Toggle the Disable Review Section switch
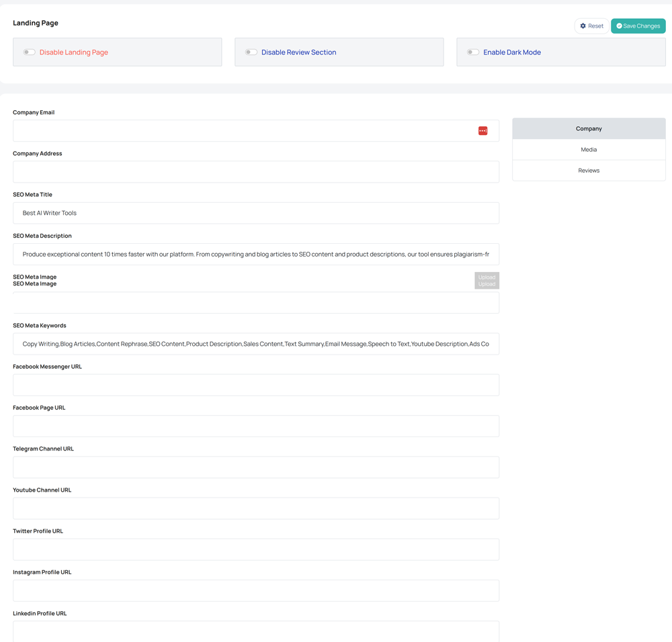The image size is (672, 642). 251,52
